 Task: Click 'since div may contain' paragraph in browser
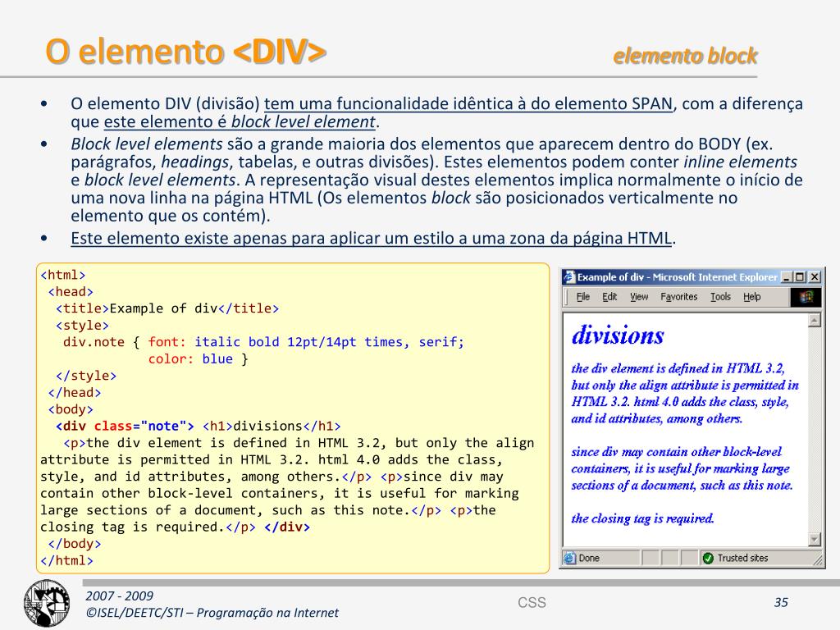click(682, 468)
